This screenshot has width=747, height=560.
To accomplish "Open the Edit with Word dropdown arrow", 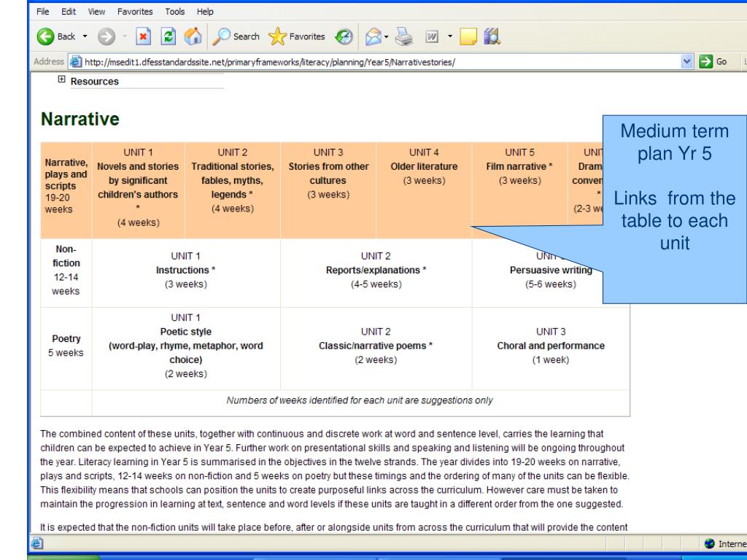I will (x=449, y=36).
